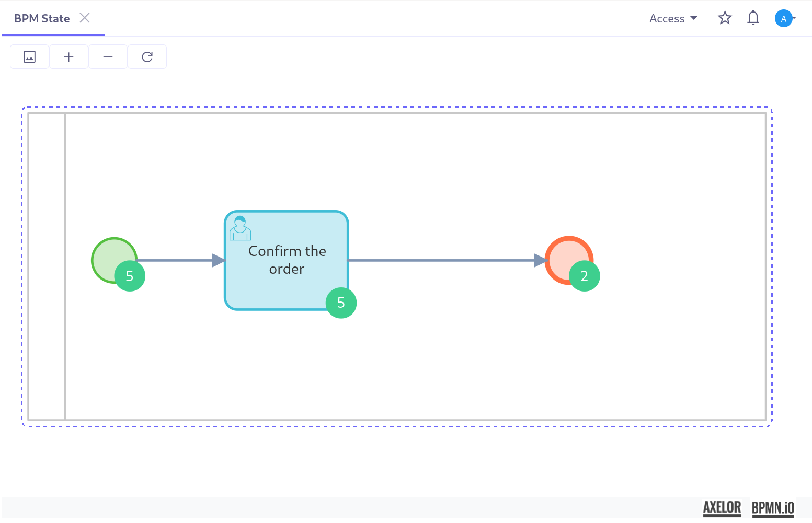This screenshot has width=812, height=523.
Task: Open the notifications bell
Action: [753, 18]
